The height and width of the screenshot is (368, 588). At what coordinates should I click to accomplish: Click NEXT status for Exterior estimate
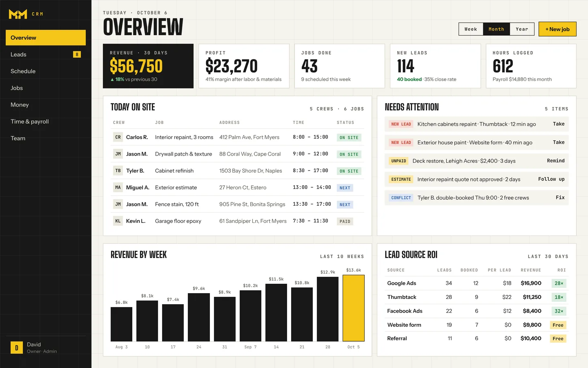(x=345, y=188)
